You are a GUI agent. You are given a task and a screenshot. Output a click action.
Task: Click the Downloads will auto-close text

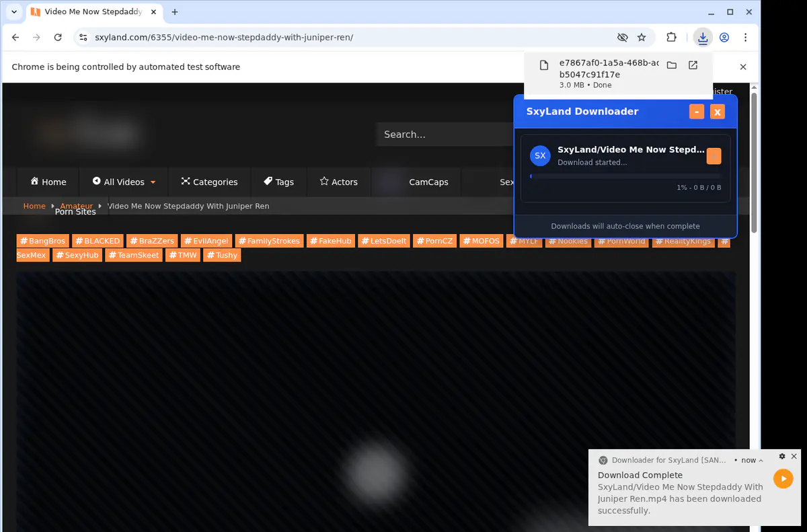tap(625, 226)
